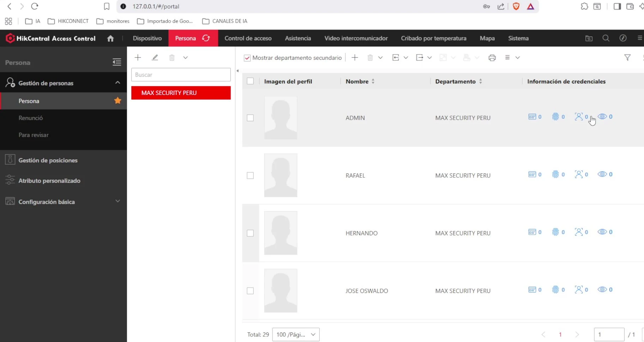Click the search magnifier in the top bar
This screenshot has width=644, height=342.
pyautogui.click(x=606, y=38)
